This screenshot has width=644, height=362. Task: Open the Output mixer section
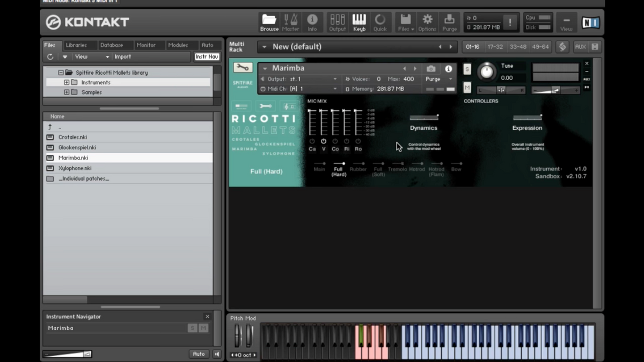pos(337,23)
